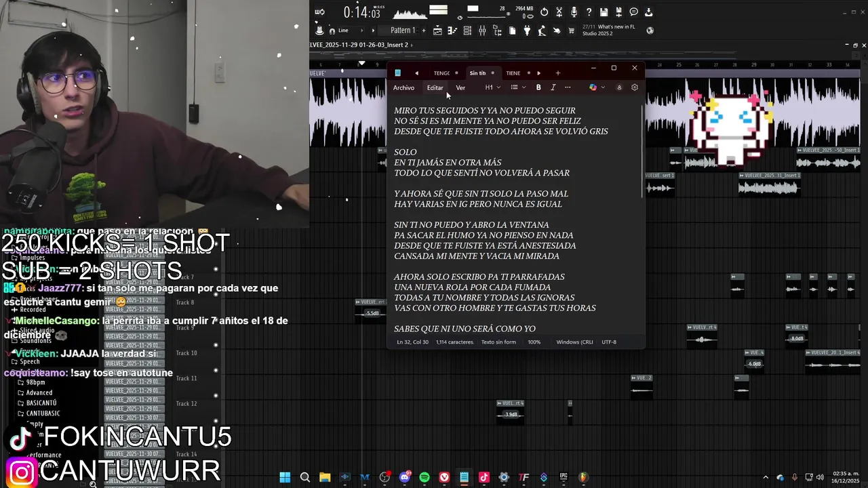Screen dimensions: 868x488
Task: Open the FL Studio channel rack icon
Action: (x=467, y=31)
